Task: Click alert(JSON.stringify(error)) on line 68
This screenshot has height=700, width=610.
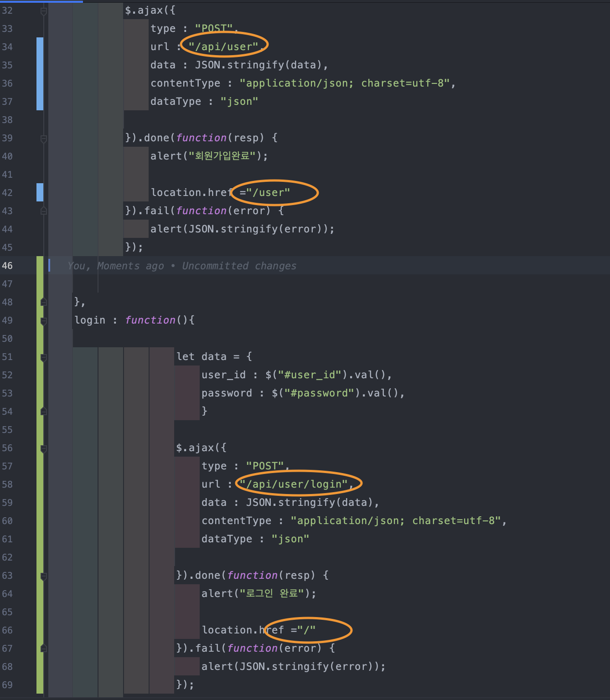Action: (x=294, y=667)
